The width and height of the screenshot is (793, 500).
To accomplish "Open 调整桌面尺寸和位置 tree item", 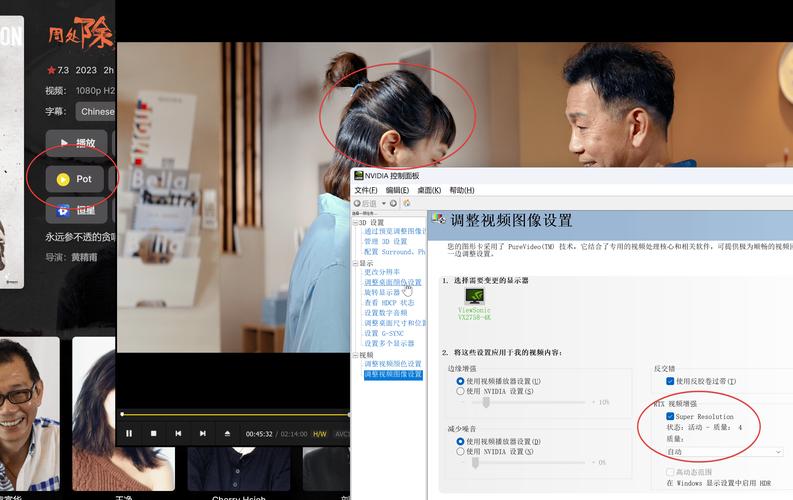I will pyautogui.click(x=395, y=323).
